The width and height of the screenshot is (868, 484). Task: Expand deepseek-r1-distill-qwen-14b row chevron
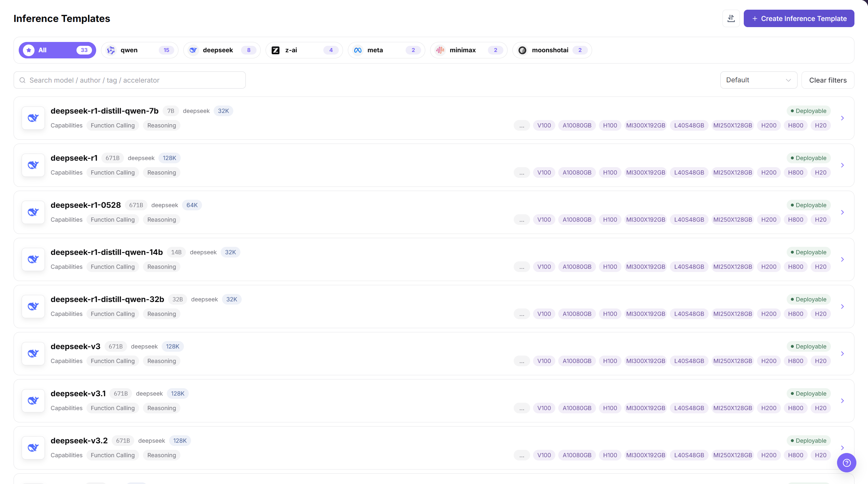[842, 259]
